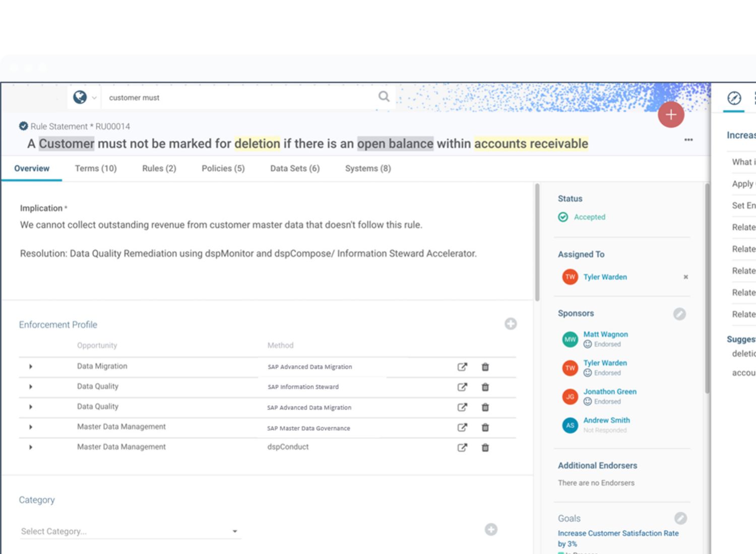Switch to the Terms (10) tab
The image size is (756, 554).
[96, 169]
